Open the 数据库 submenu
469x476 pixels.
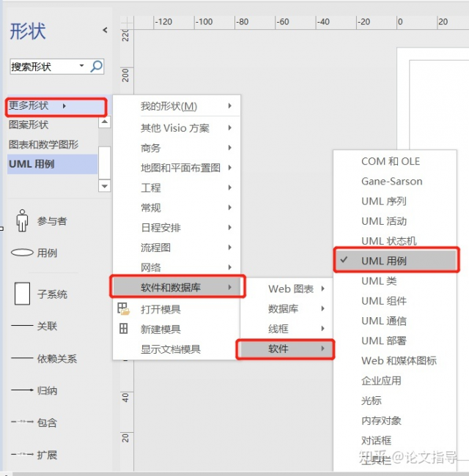[287, 308]
